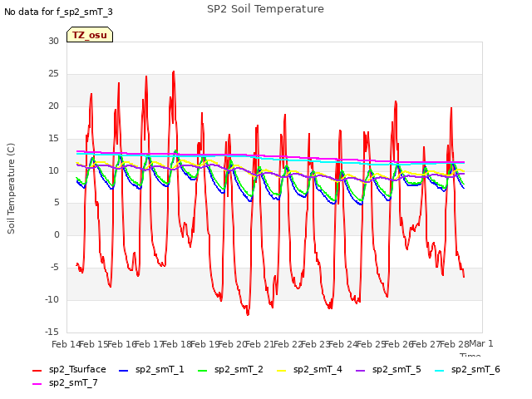Click the TZ_osu annotation label
The height and width of the screenshot is (399, 532).
[x=90, y=35]
